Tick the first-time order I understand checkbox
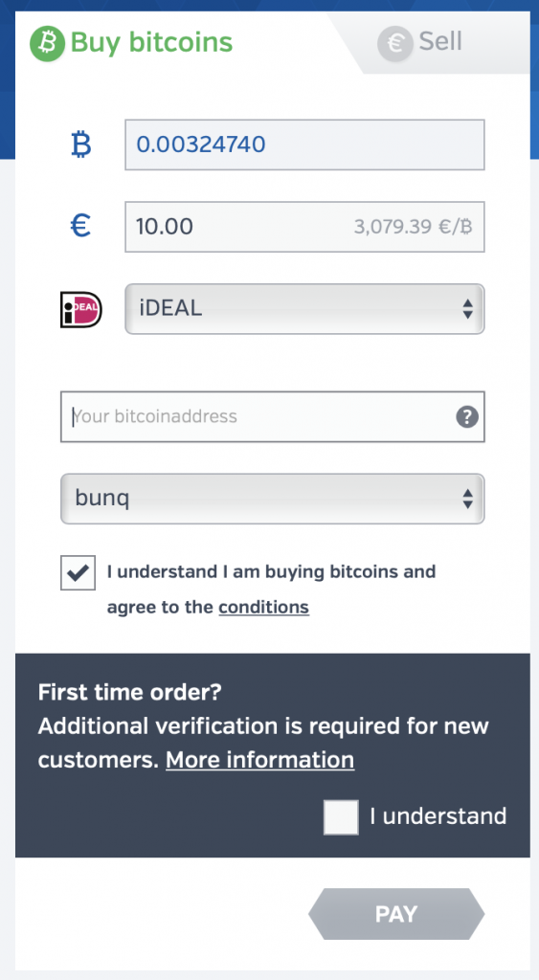This screenshot has width=539, height=980. (x=341, y=817)
